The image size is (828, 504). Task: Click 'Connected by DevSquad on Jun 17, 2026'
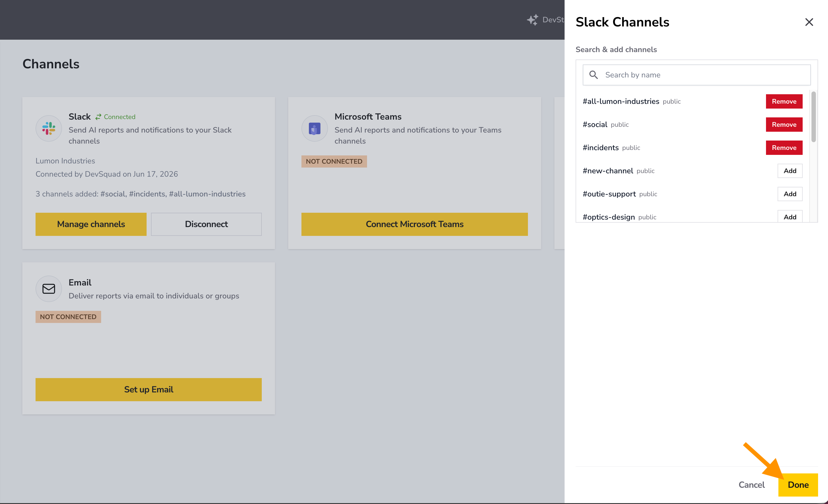tap(107, 174)
